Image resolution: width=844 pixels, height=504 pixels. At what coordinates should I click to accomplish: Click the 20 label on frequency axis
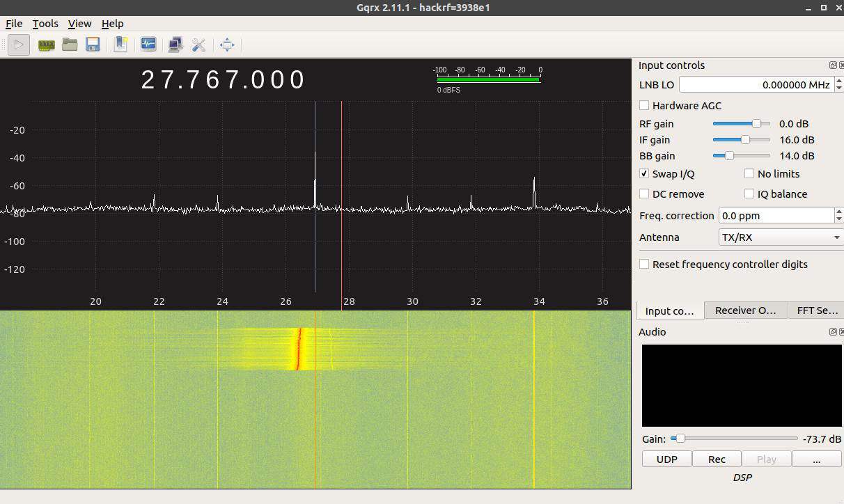95,301
